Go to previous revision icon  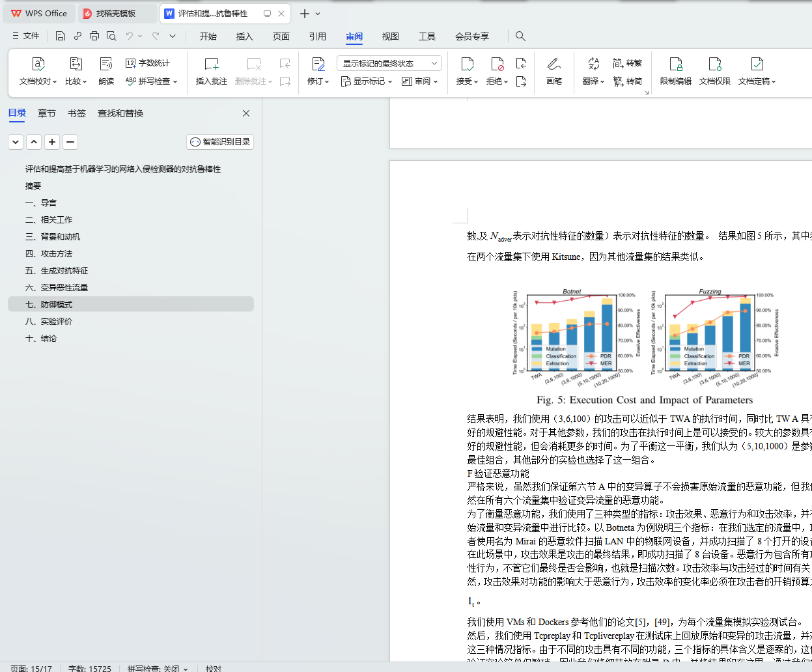[x=521, y=63]
